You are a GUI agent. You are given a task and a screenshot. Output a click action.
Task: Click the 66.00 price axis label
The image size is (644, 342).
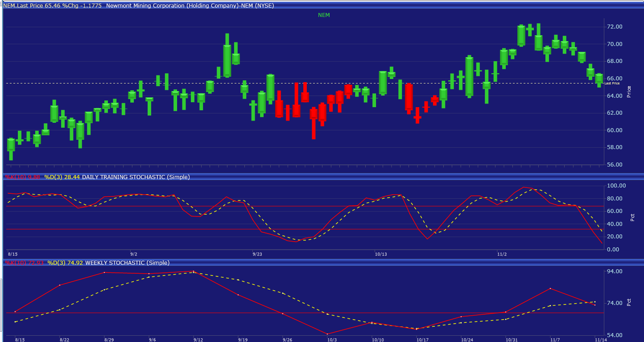(x=615, y=79)
